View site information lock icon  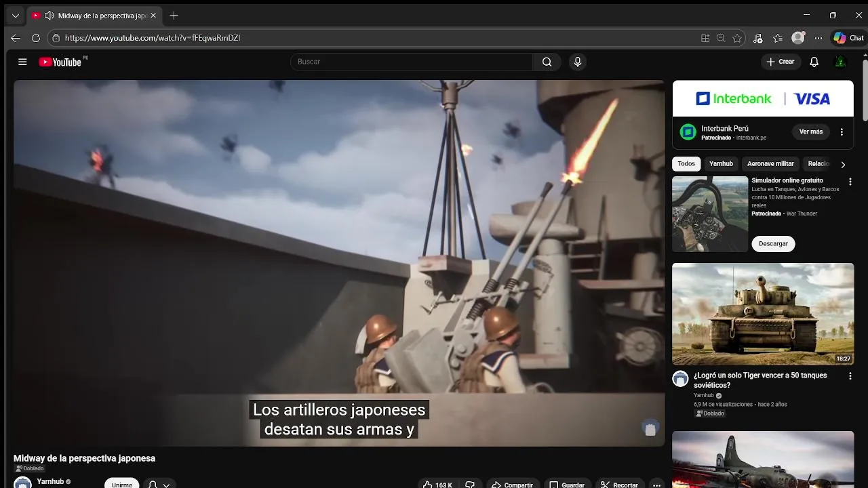point(56,38)
